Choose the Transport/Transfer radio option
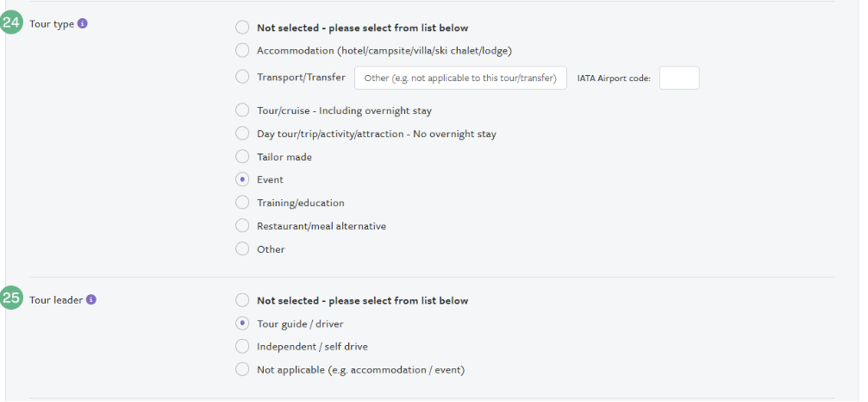The image size is (868, 402). click(242, 77)
